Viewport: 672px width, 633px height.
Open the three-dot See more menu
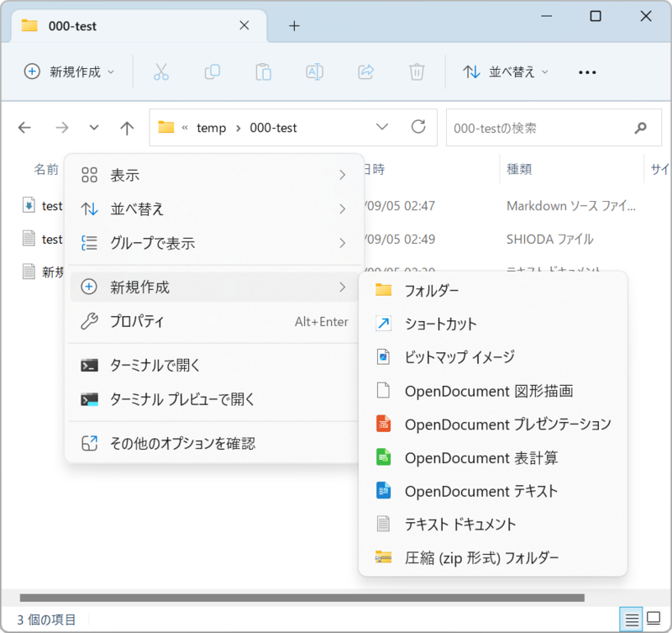point(587,72)
